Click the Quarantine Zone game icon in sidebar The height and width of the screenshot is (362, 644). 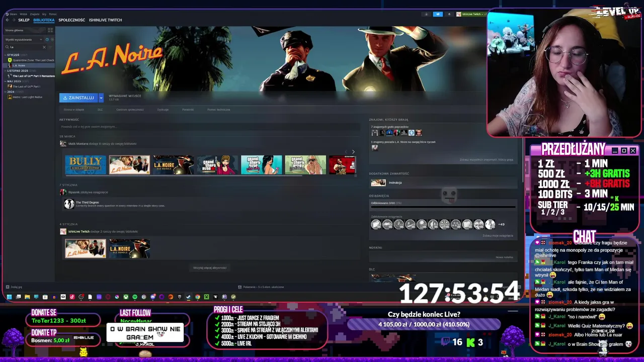[10, 60]
